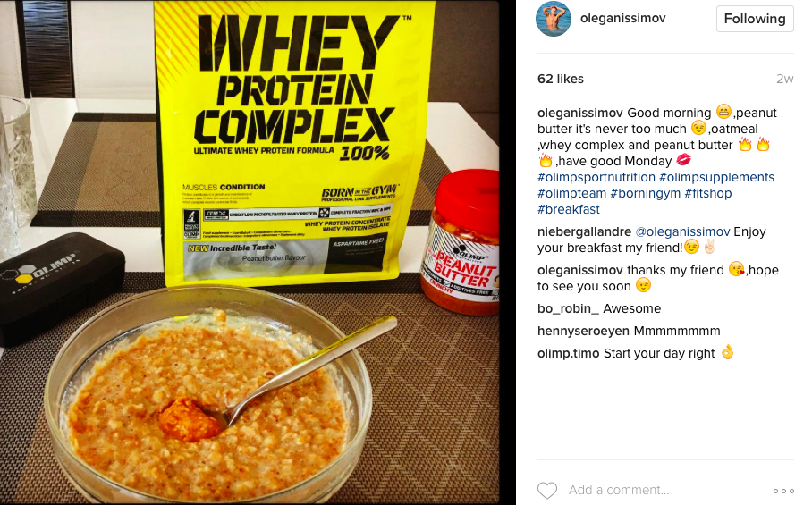Open the three-dot more options menu

pyautogui.click(x=783, y=491)
